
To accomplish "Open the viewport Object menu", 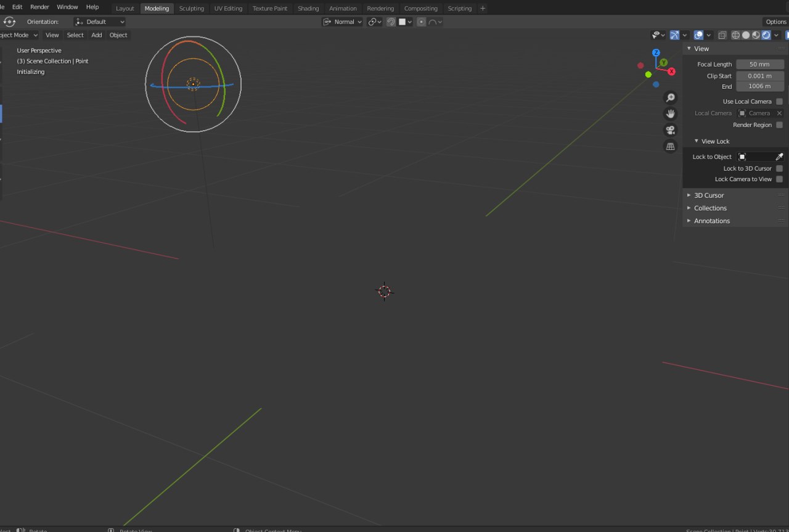I will pyautogui.click(x=118, y=35).
